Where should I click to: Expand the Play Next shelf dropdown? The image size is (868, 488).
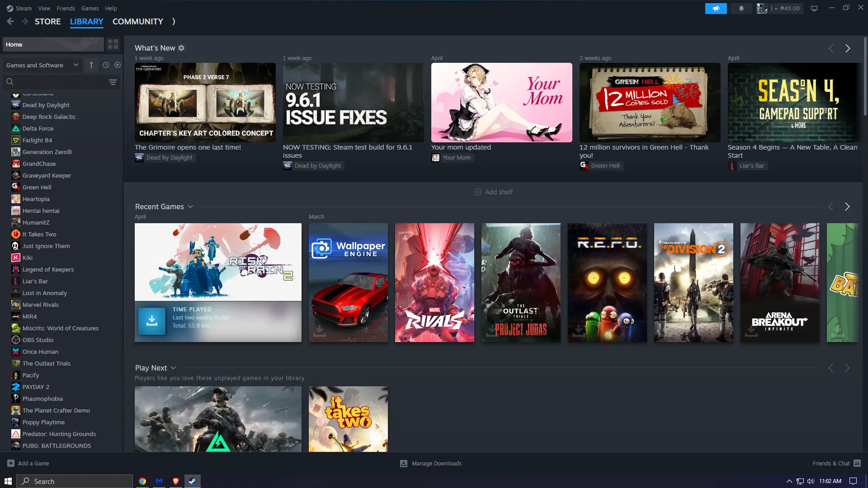pos(173,368)
